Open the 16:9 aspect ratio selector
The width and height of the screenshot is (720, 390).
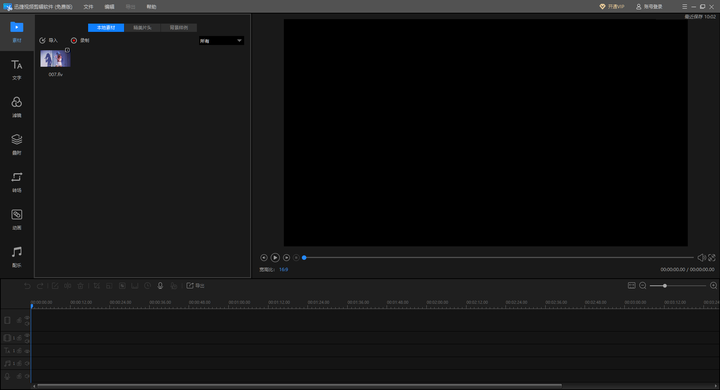pyautogui.click(x=283, y=270)
